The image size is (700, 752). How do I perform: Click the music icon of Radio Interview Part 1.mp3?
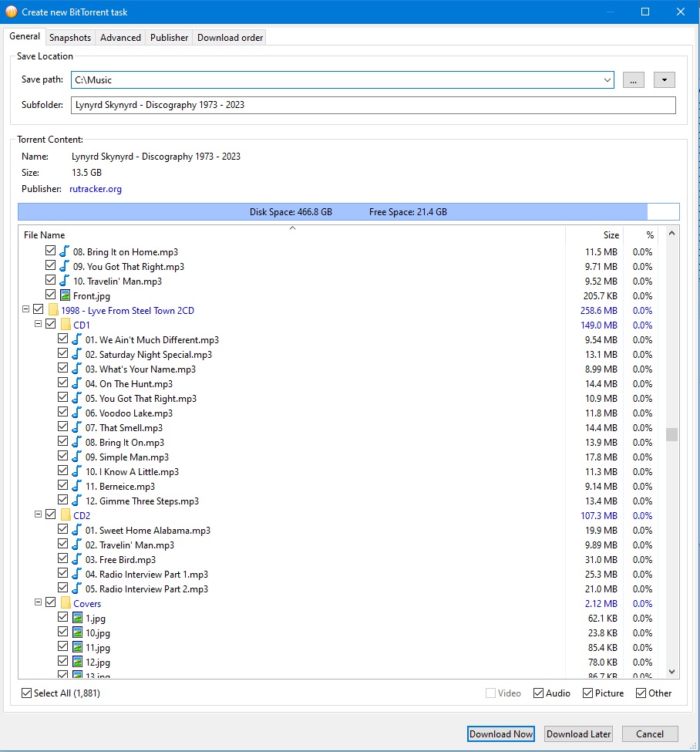point(77,574)
